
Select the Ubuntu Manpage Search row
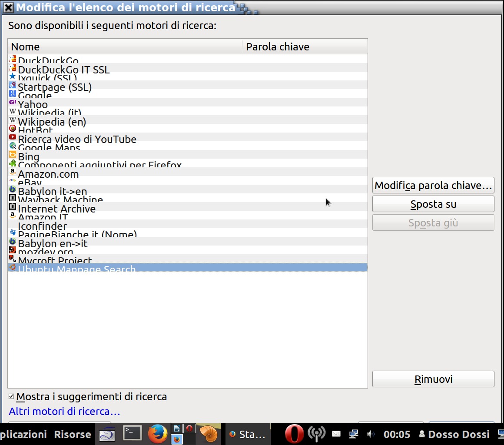click(x=188, y=267)
